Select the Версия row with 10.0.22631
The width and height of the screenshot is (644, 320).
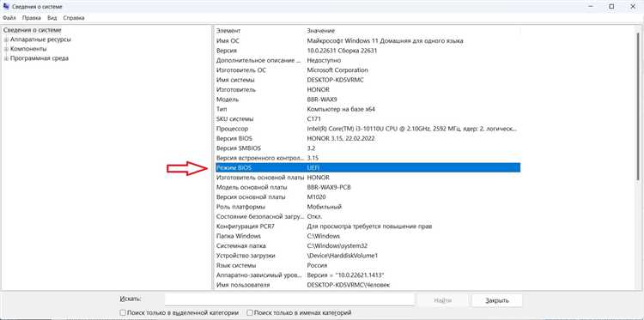pyautogui.click(x=368, y=51)
